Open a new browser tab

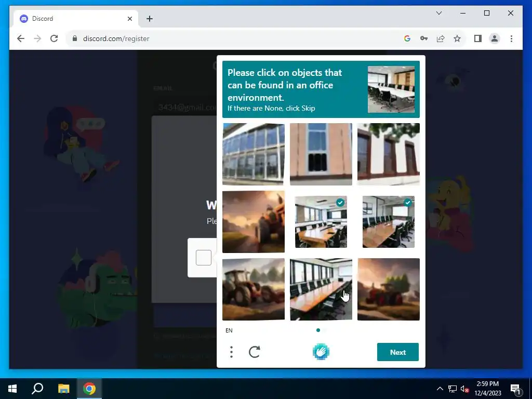pyautogui.click(x=150, y=19)
